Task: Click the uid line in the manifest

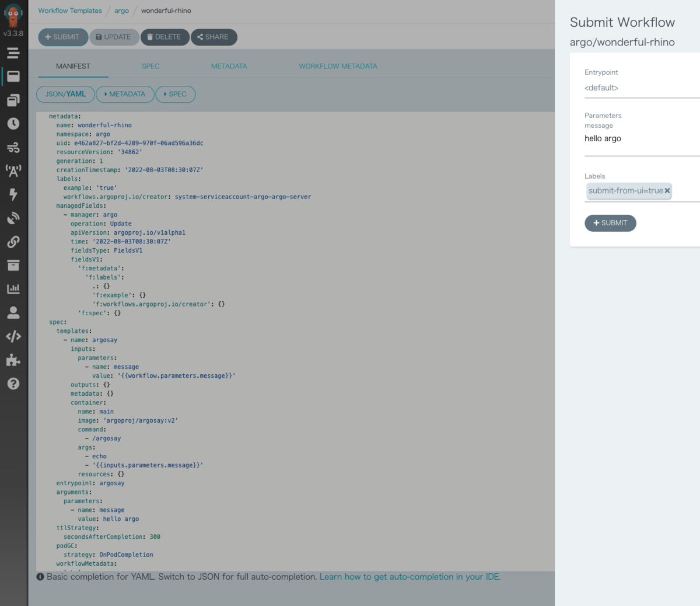Action: click(x=129, y=143)
